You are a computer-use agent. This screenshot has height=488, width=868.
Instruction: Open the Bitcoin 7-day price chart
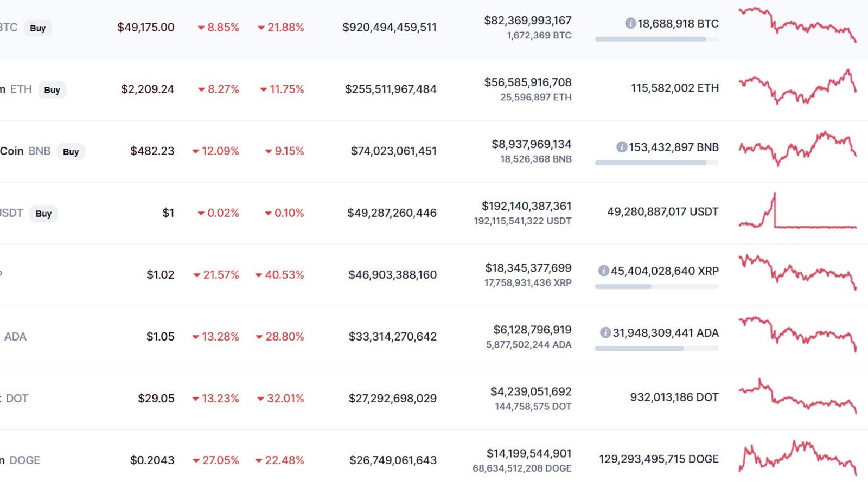point(797,25)
